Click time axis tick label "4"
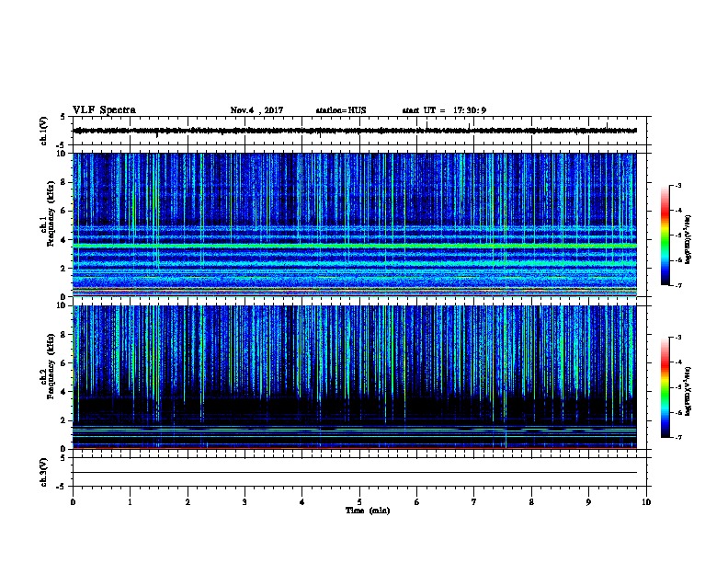The width and height of the screenshot is (728, 563). pyautogui.click(x=301, y=502)
